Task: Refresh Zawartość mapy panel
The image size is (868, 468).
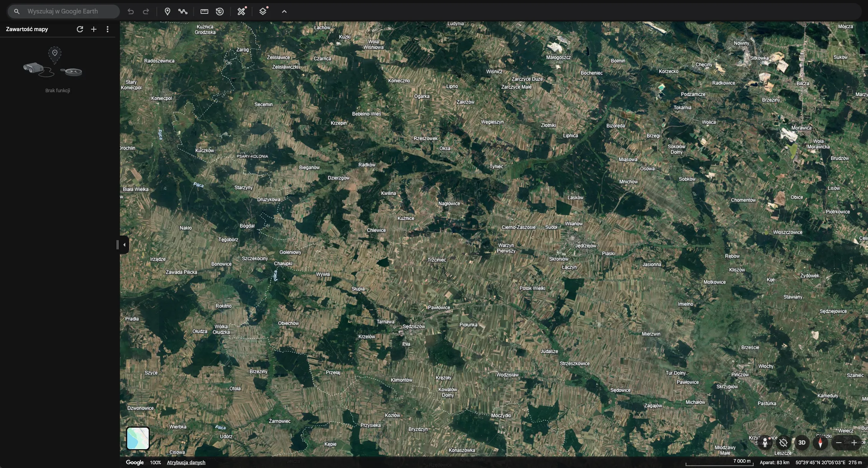Action: tap(80, 29)
